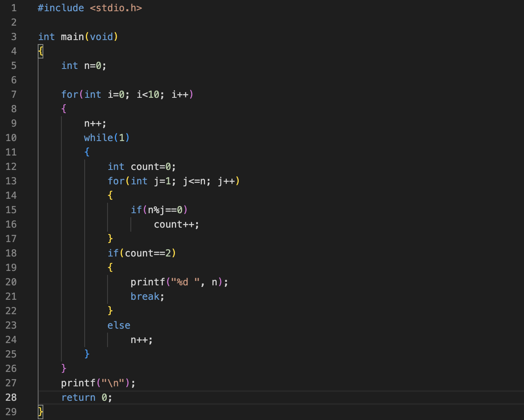
Task: Click 'n++;' on line 9
Action: 95,123
